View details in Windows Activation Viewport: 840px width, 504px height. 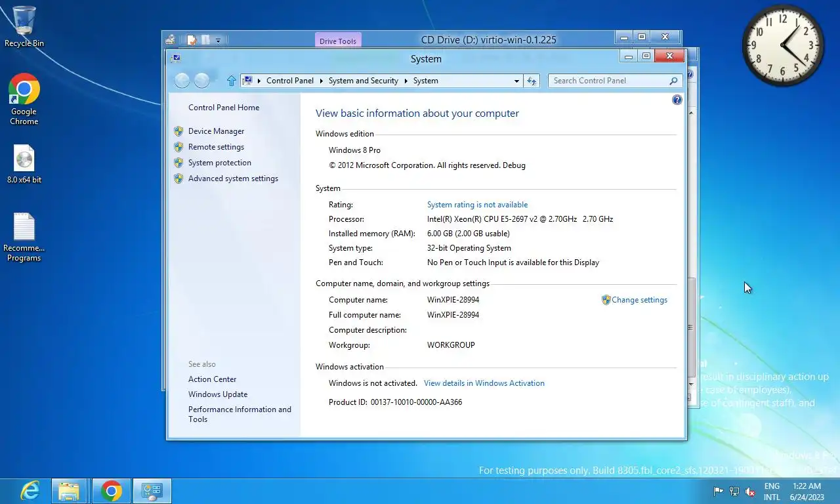click(484, 383)
